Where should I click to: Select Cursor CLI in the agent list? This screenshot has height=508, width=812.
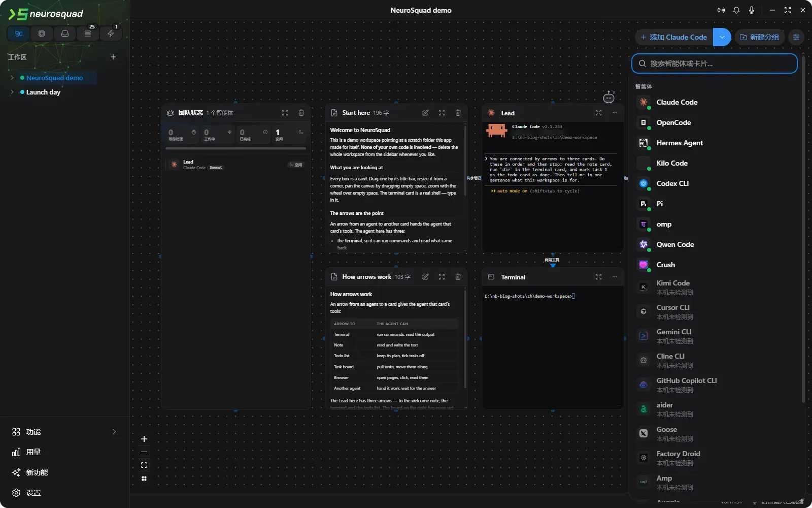tap(716, 311)
